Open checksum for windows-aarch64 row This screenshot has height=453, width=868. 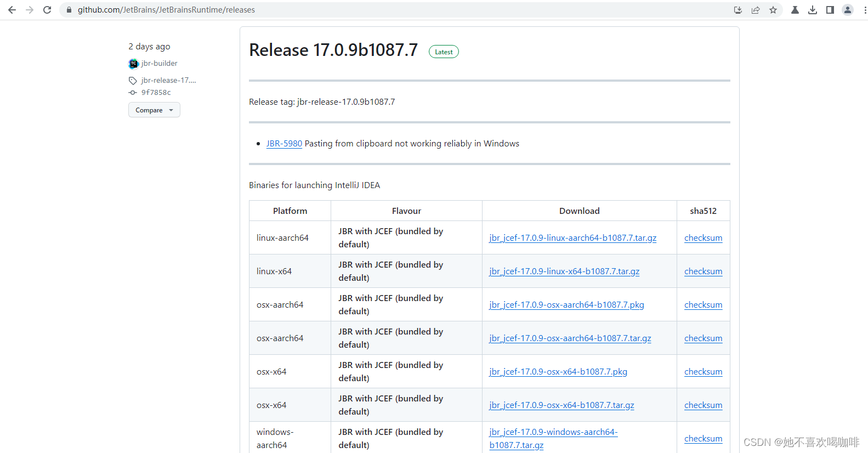[x=704, y=439]
